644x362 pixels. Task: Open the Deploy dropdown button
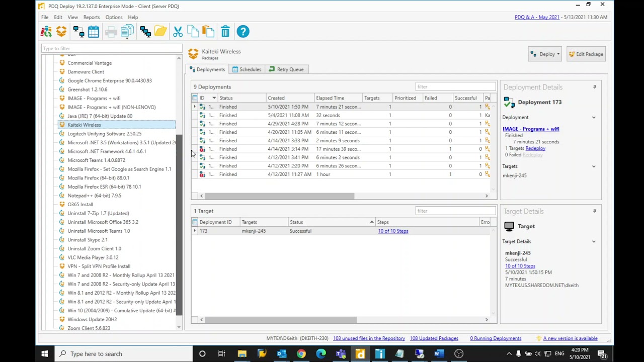coord(545,54)
